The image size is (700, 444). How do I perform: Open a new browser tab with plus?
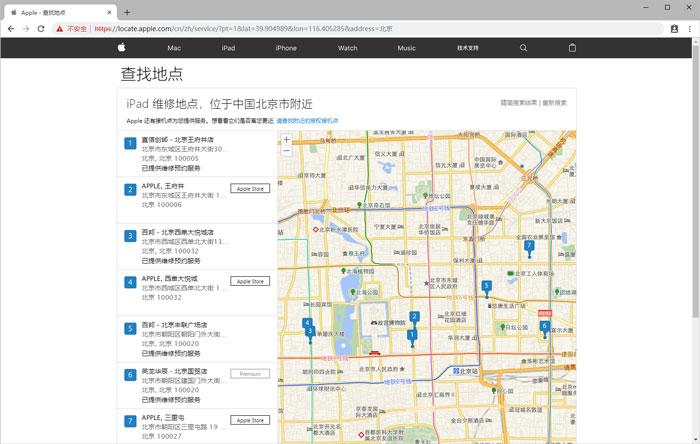pyautogui.click(x=127, y=12)
